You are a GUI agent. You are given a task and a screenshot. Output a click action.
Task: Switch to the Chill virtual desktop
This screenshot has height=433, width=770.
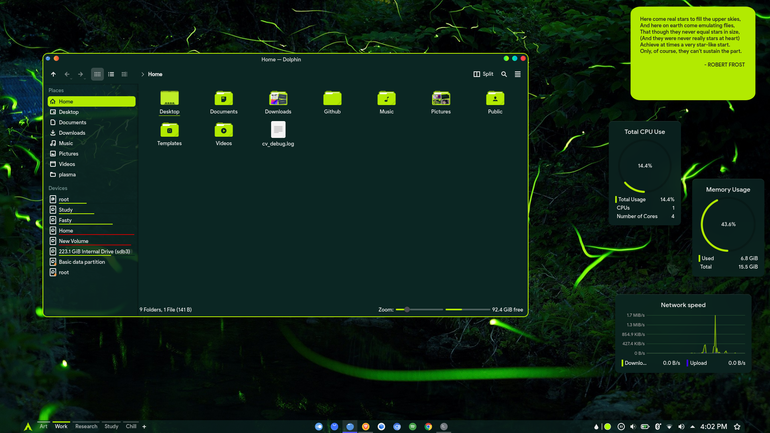[131, 426]
